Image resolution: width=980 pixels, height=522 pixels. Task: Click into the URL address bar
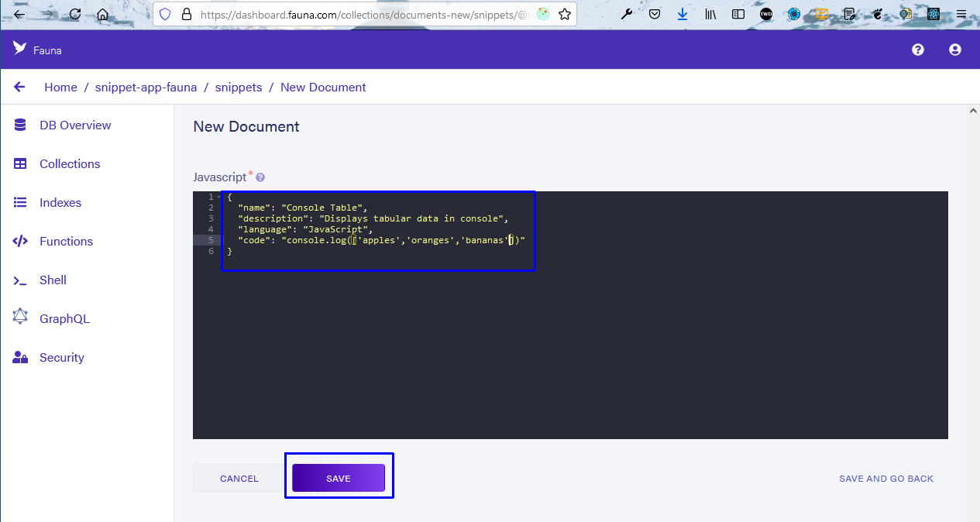click(x=364, y=14)
